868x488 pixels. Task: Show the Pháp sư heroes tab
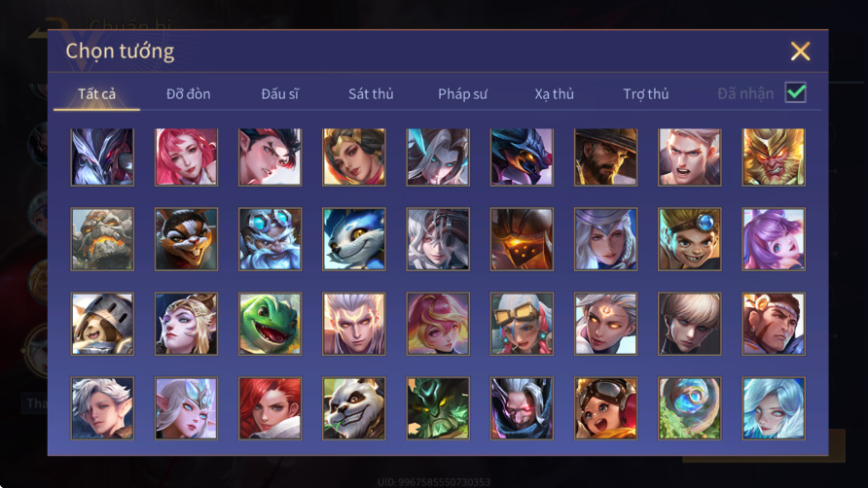[462, 94]
